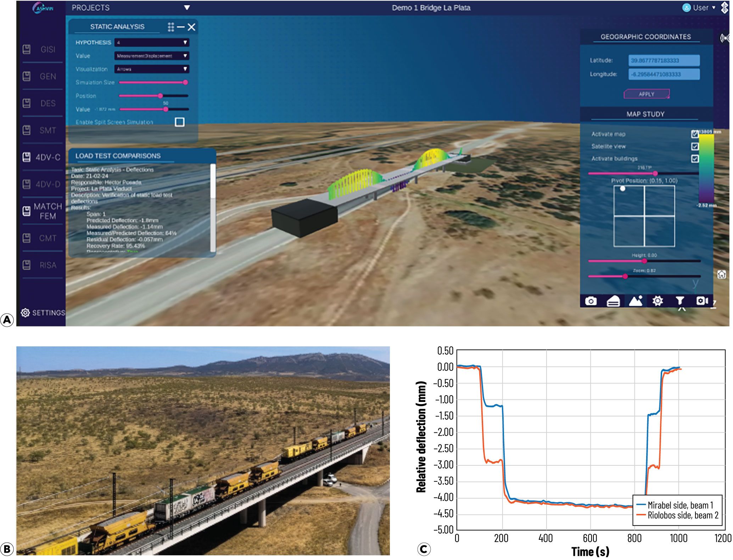This screenshot has width=733, height=560.
Task: Open the User account menu
Action: (699, 8)
